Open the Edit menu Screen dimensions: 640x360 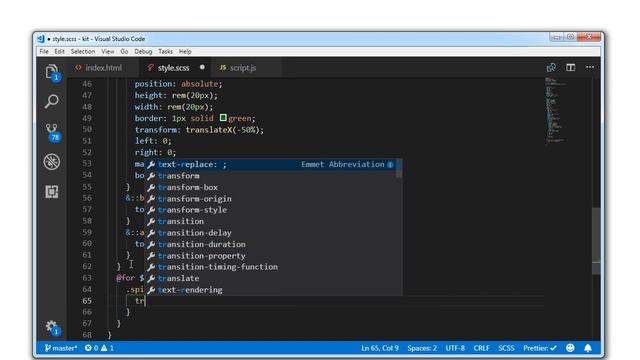click(x=59, y=51)
